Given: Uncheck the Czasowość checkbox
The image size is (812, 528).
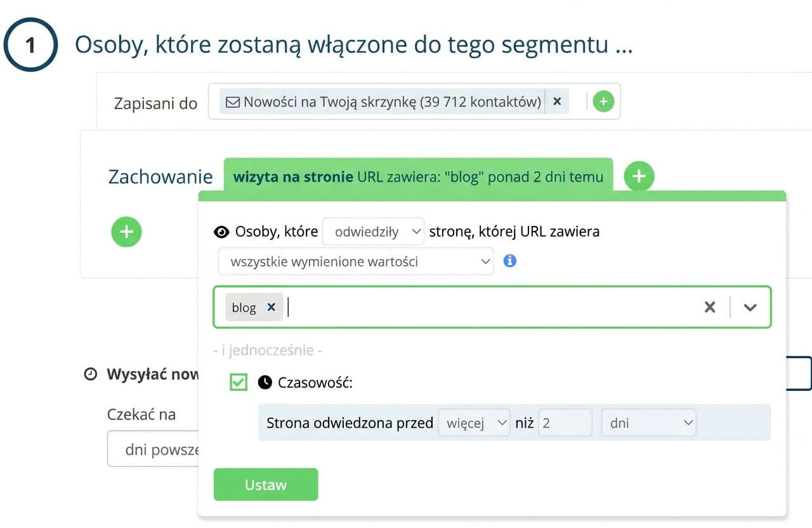Looking at the screenshot, I should pyautogui.click(x=238, y=382).
